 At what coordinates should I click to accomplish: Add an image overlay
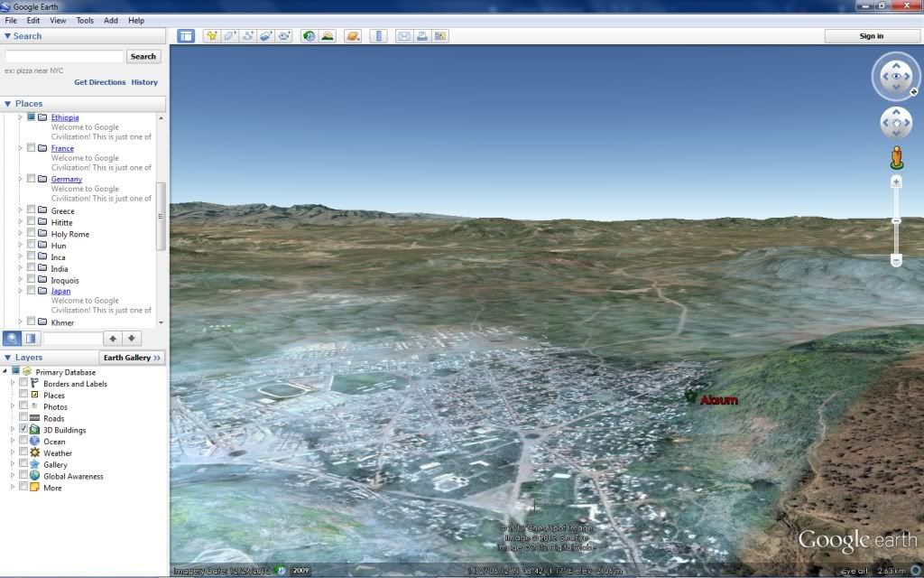(266, 36)
